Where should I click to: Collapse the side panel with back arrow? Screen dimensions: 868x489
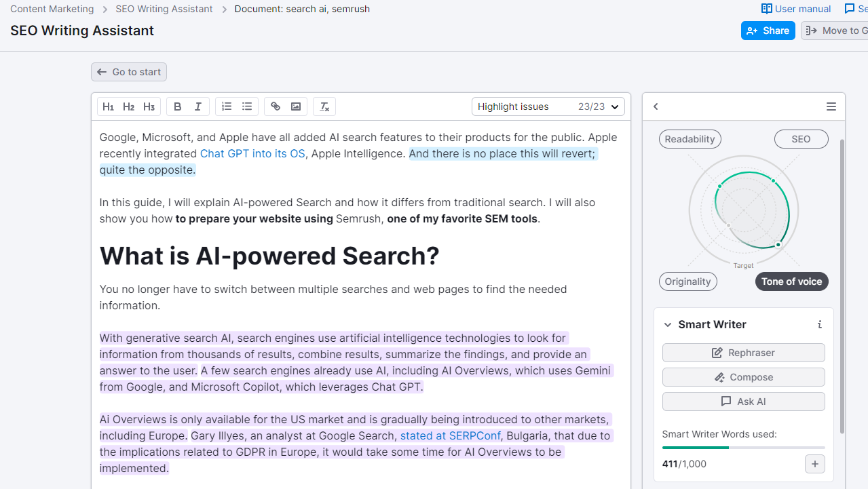pos(656,106)
